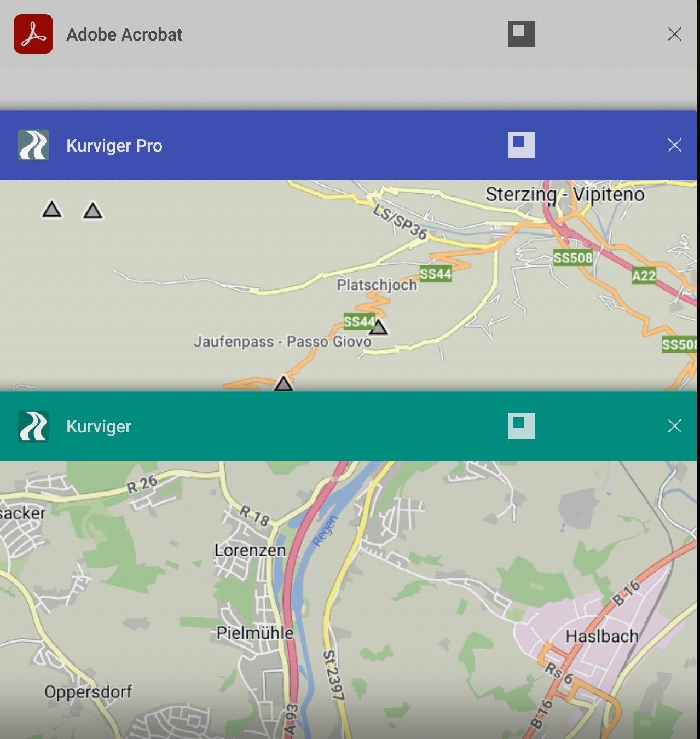Tap the Pielmühle town label
The height and width of the screenshot is (739, 700).
255,633
